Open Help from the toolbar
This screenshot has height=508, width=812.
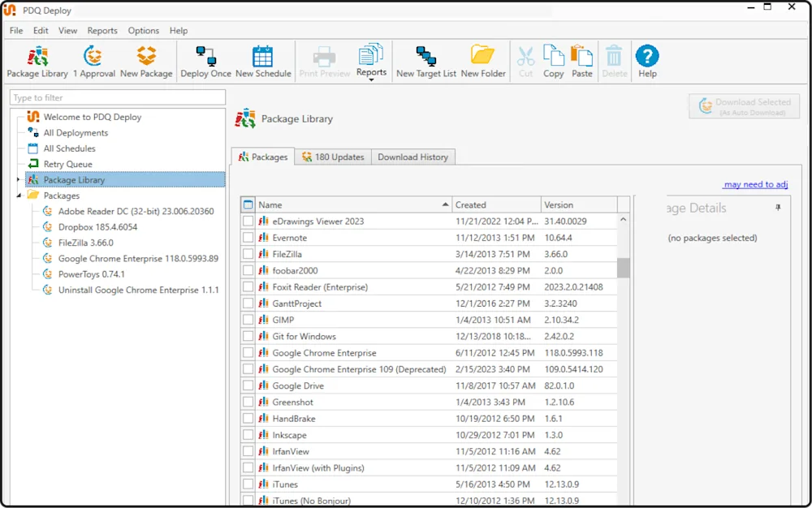pyautogui.click(x=647, y=62)
